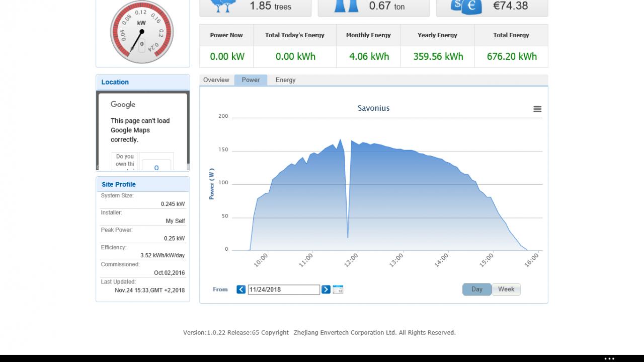
Task: Click the Location panel header
Action: coord(143,82)
